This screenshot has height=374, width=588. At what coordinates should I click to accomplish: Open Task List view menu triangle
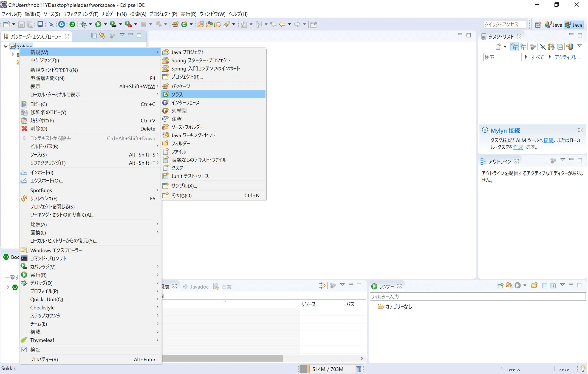[x=580, y=46]
